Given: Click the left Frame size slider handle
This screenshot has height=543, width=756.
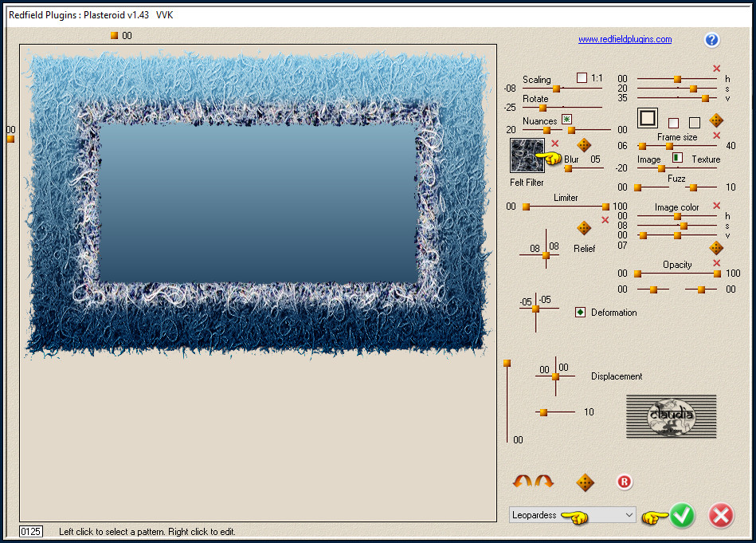Looking at the screenshot, I should pyautogui.click(x=642, y=146).
